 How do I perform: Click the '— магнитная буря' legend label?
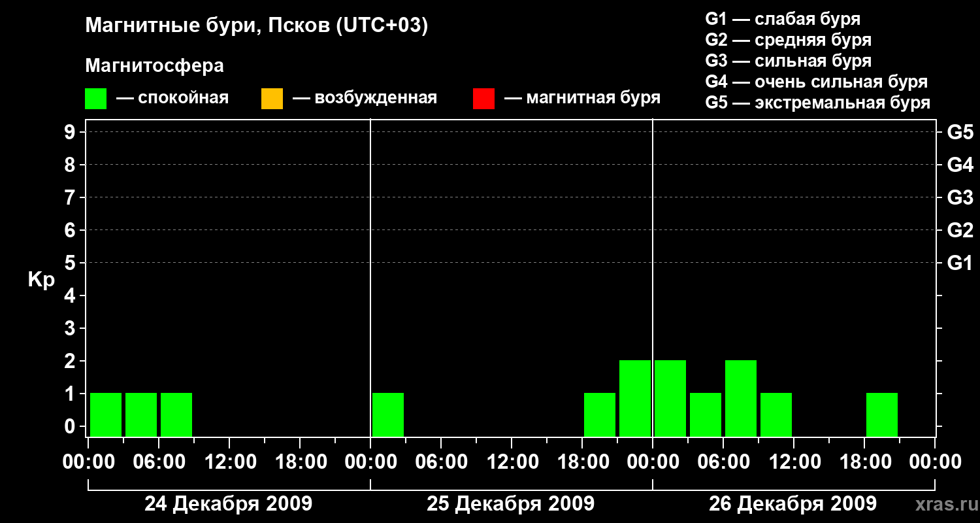pos(583,99)
